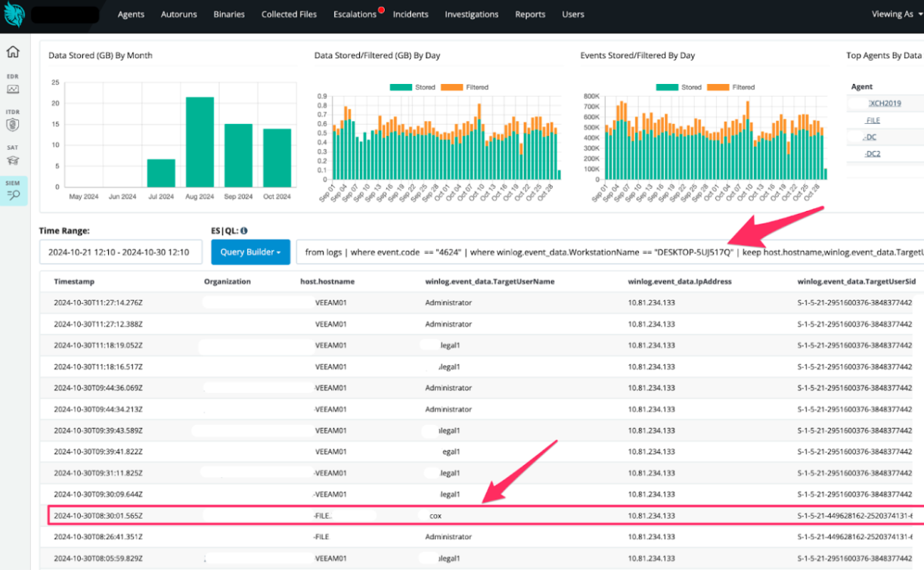Click the Sep 2024 bar in monthly chart

tap(238, 155)
